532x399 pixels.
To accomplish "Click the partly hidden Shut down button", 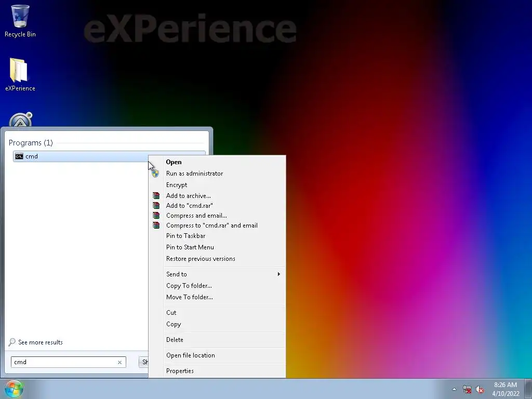I will coord(144,362).
